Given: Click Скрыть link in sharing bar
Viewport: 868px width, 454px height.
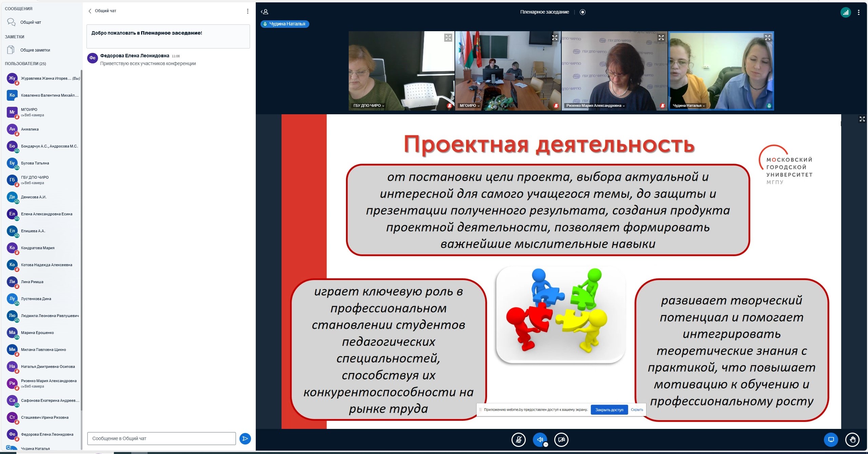Looking at the screenshot, I should pyautogui.click(x=637, y=410).
